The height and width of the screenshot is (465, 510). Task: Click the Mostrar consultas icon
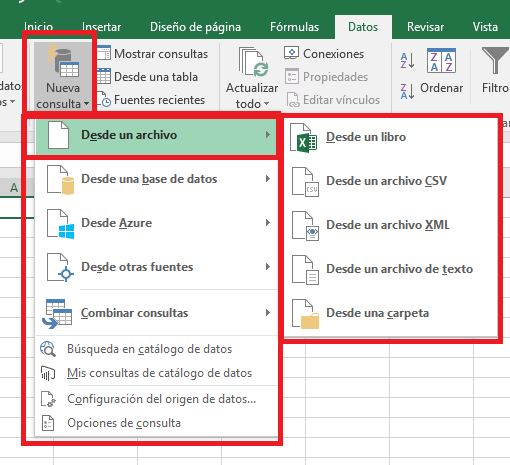pyautogui.click(x=104, y=53)
